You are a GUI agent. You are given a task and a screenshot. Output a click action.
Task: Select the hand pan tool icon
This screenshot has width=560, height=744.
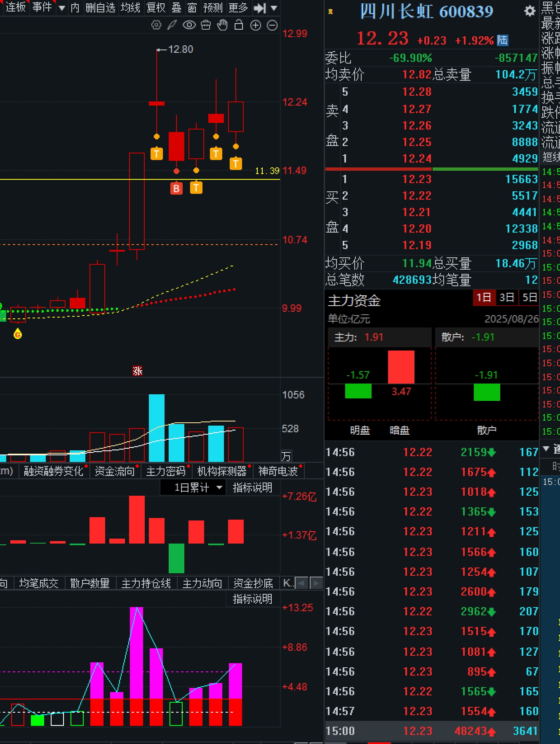[x=223, y=25]
